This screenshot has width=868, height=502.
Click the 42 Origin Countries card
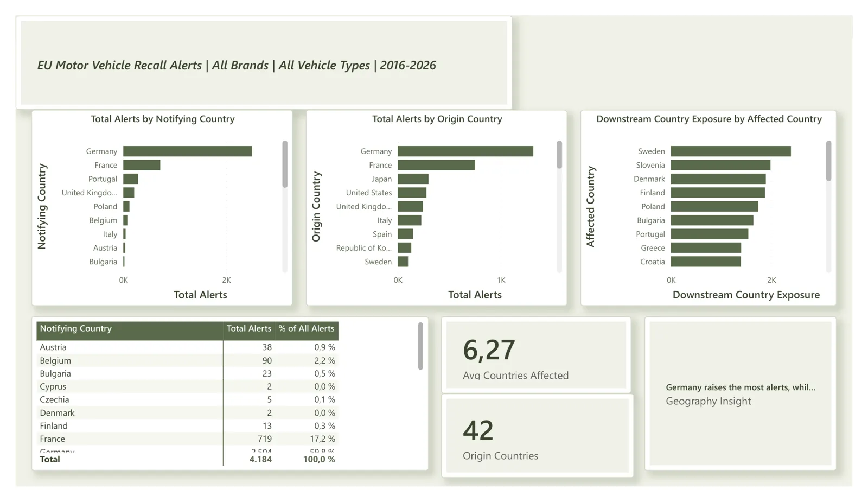tap(537, 436)
